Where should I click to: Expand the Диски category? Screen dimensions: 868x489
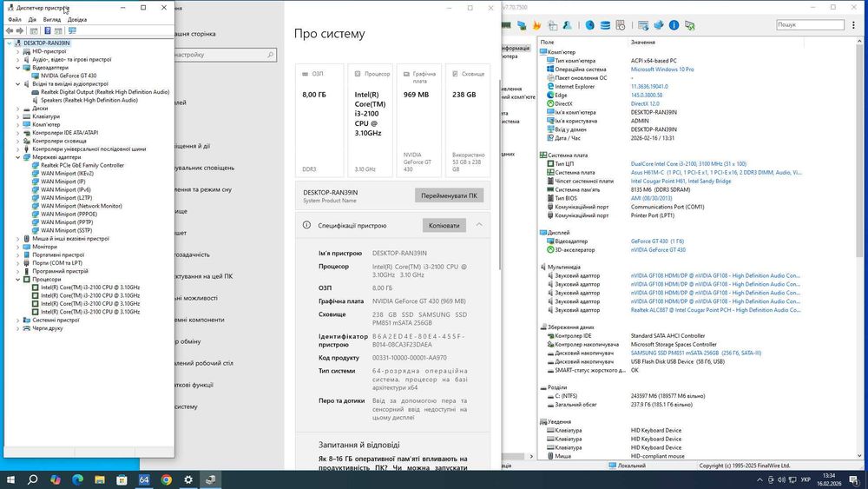click(17, 109)
